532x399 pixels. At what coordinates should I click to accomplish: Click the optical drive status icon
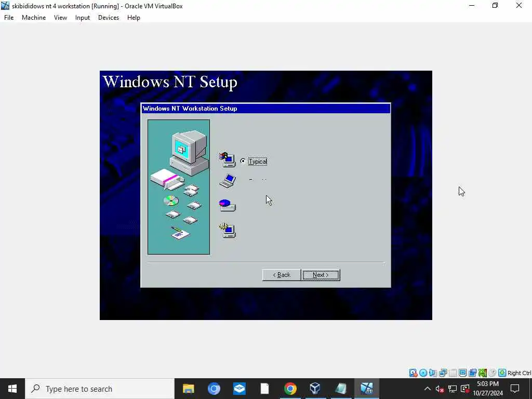tap(423, 373)
